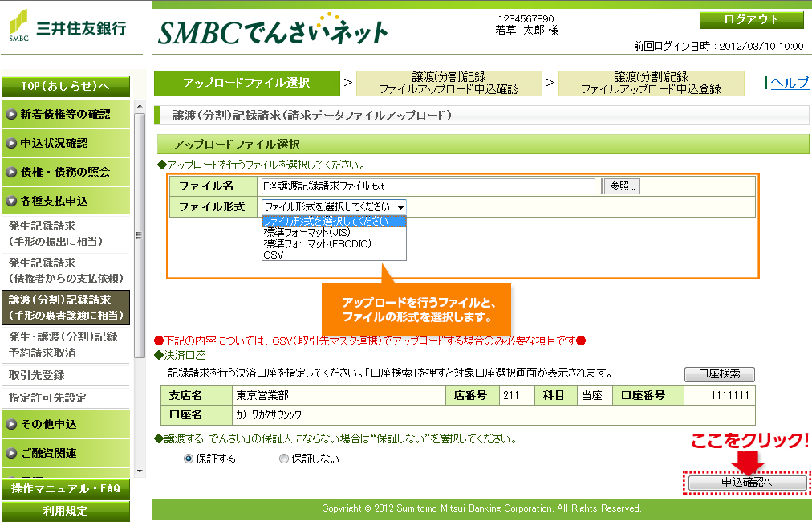812x522 pixels.
Task: Select the 保証しない radio button
Action: pos(284,459)
